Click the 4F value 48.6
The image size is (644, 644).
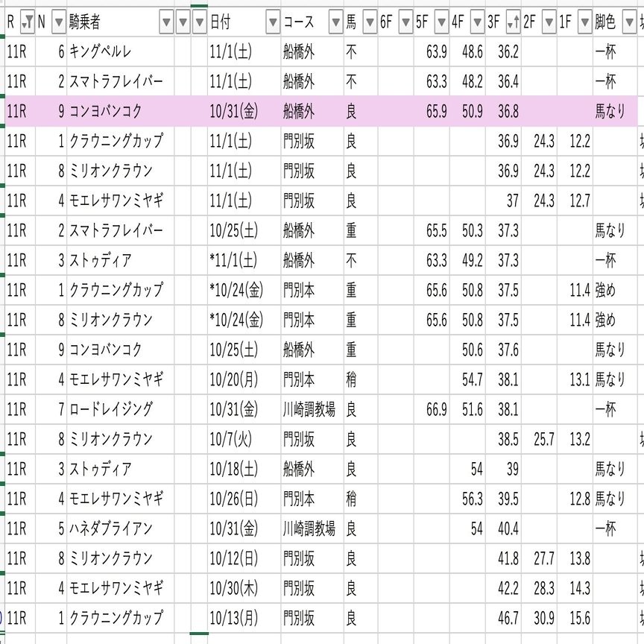472,51
